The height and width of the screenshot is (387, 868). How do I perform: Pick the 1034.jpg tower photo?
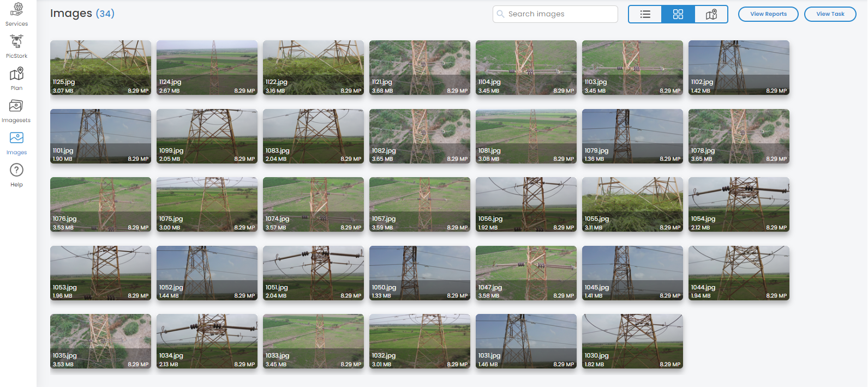207,341
